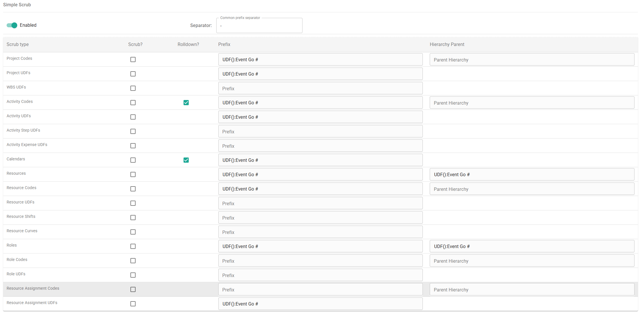This screenshot has height=317, width=644.
Task: Click the Role Codes Parent Hierarchy field
Action: (532, 261)
